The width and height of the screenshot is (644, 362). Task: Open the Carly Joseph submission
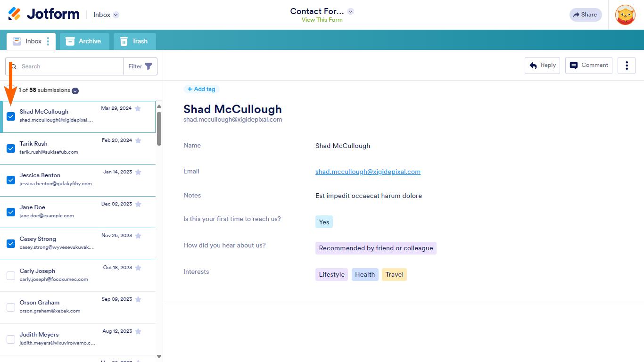78,276
